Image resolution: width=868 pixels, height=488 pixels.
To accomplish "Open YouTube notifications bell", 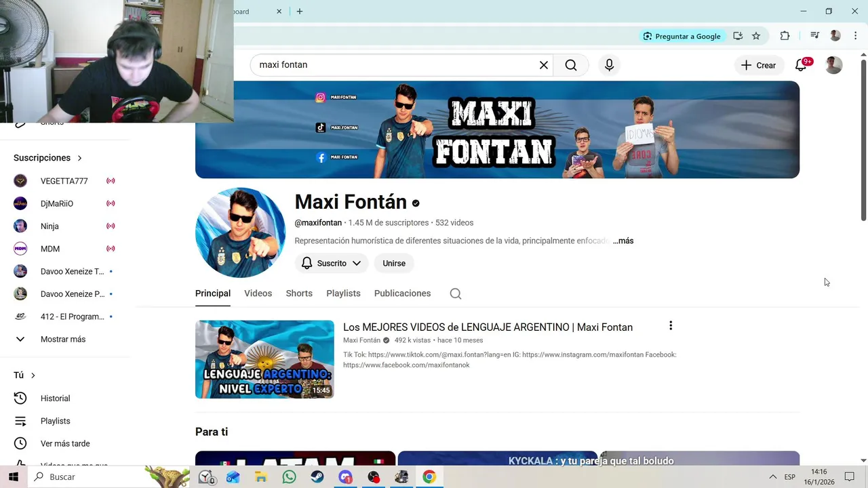I will coord(802,65).
